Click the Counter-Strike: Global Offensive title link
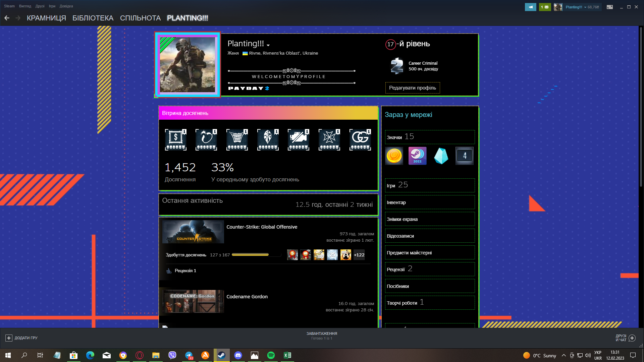The width and height of the screenshot is (644, 362). [262, 227]
